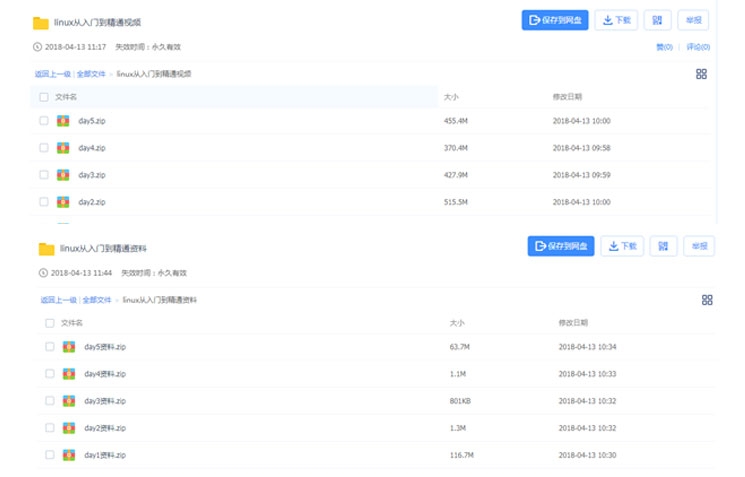Select all files in the 视频 file list
Image resolution: width=745 pixels, height=477 pixels.
44,97
